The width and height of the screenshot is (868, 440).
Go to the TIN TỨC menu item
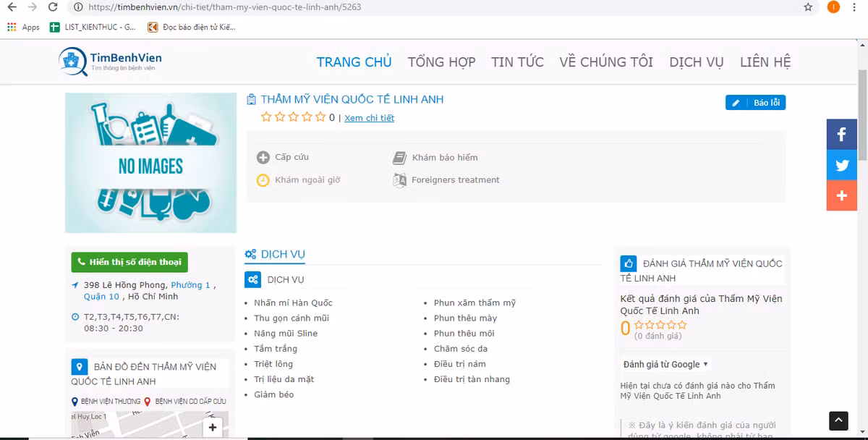tap(517, 62)
